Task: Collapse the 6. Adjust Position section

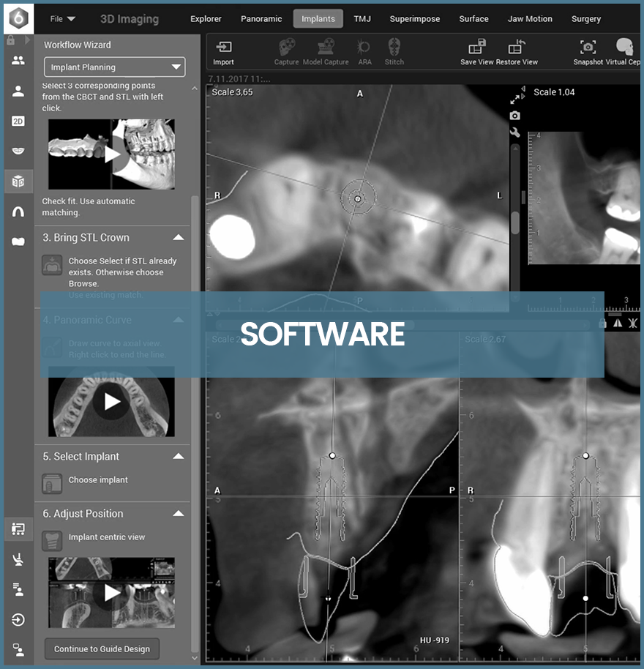Action: (x=179, y=513)
